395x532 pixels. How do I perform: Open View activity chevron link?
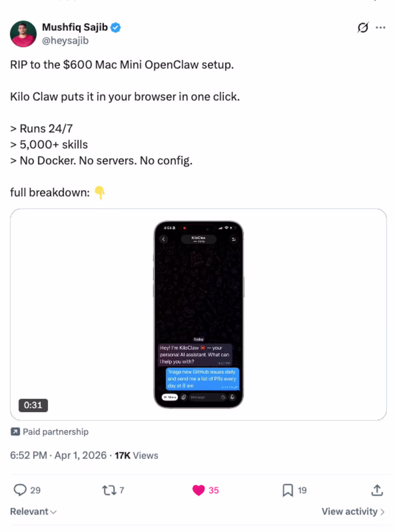pyautogui.click(x=353, y=512)
